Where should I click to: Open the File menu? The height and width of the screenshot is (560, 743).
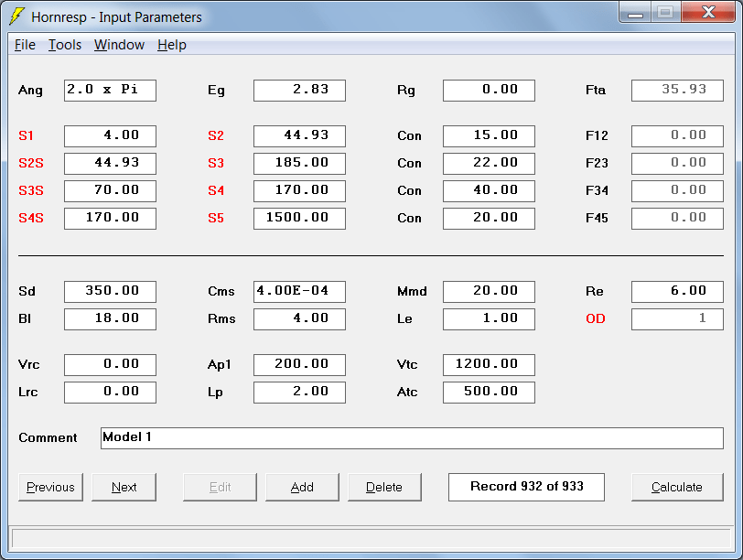(x=25, y=45)
